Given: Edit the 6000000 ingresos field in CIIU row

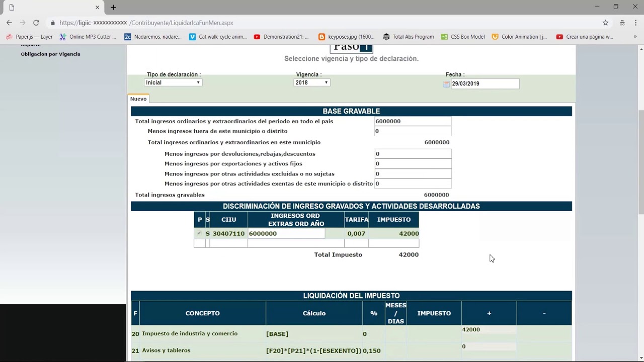Looking at the screenshot, I should tap(286, 233).
